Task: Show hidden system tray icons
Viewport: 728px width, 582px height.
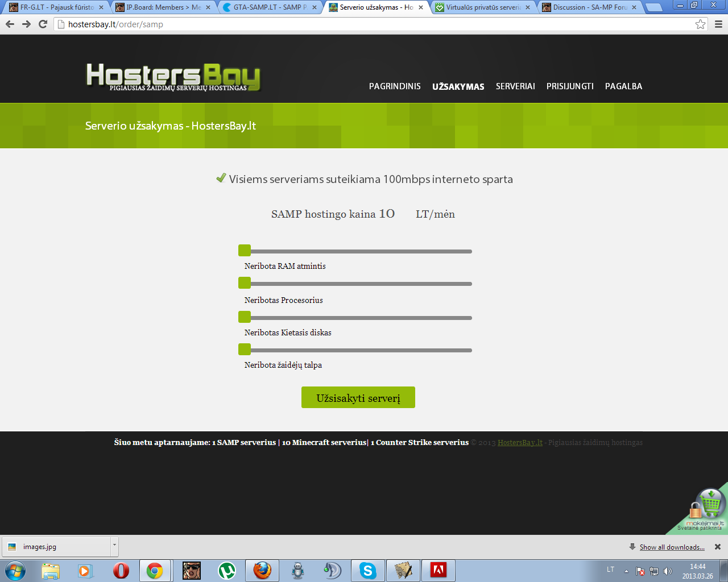Action: [x=626, y=571]
